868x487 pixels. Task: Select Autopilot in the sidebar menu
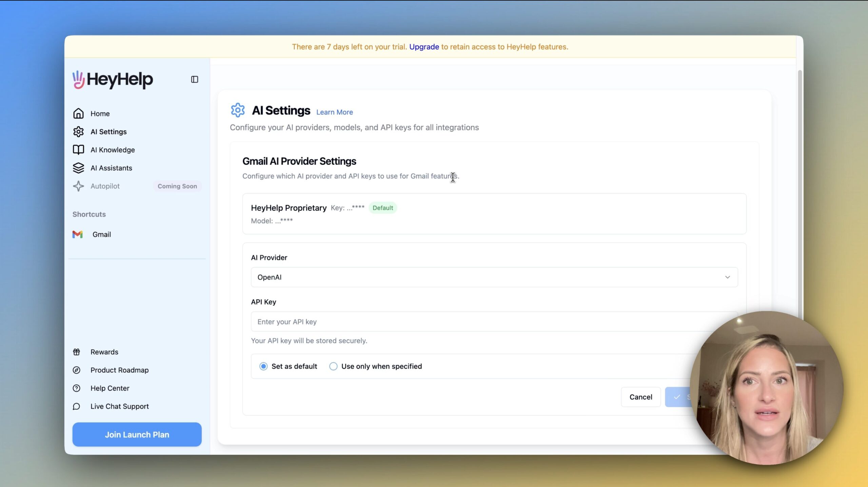[105, 186]
